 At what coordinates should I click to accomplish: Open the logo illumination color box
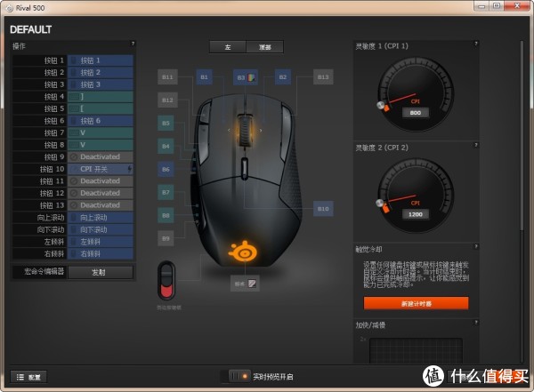coord(245,284)
